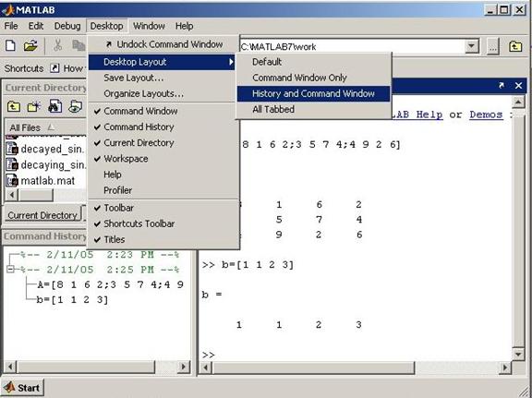Click browse for folder ellipsis button
The height and width of the screenshot is (398, 532).
pyautogui.click(x=493, y=46)
